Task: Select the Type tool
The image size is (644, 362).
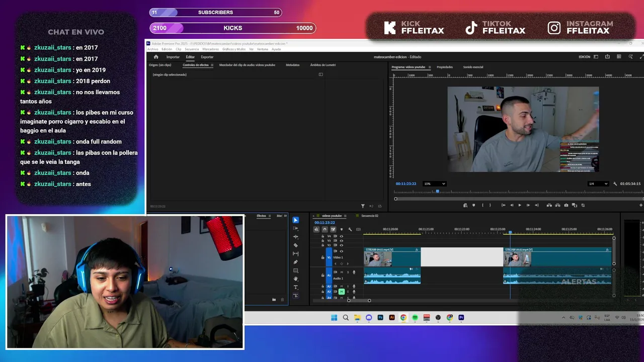Action: [295, 287]
